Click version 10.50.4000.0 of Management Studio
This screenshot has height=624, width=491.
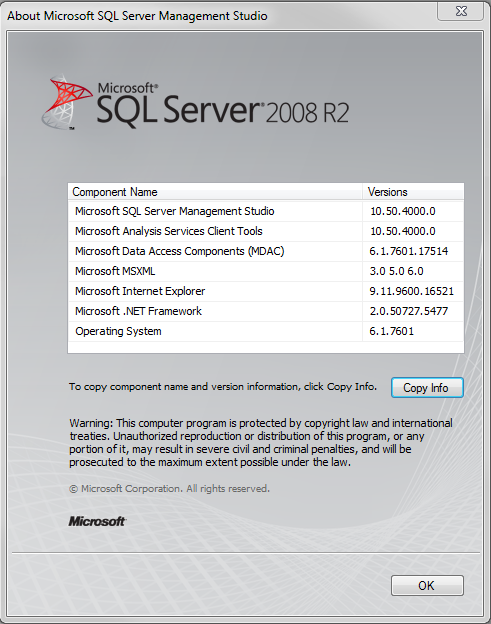click(403, 211)
